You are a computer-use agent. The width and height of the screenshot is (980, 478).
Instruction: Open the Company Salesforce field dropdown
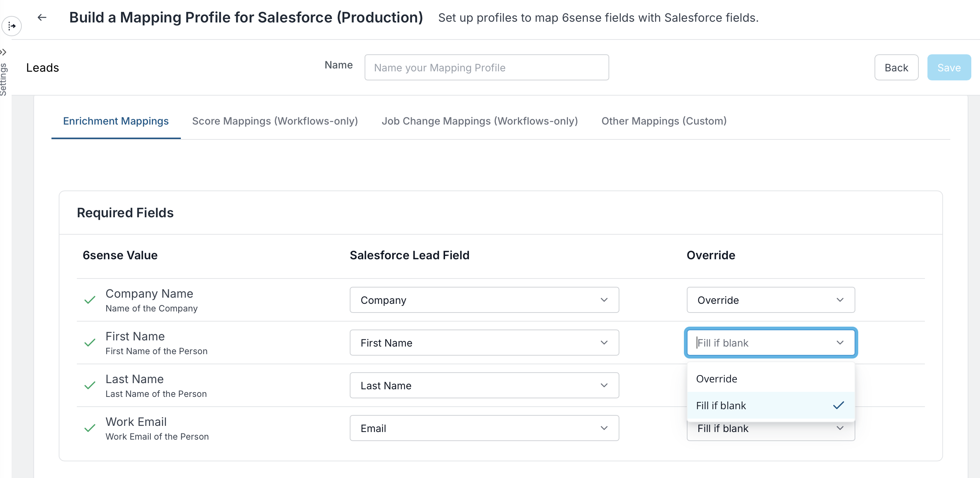pos(484,300)
